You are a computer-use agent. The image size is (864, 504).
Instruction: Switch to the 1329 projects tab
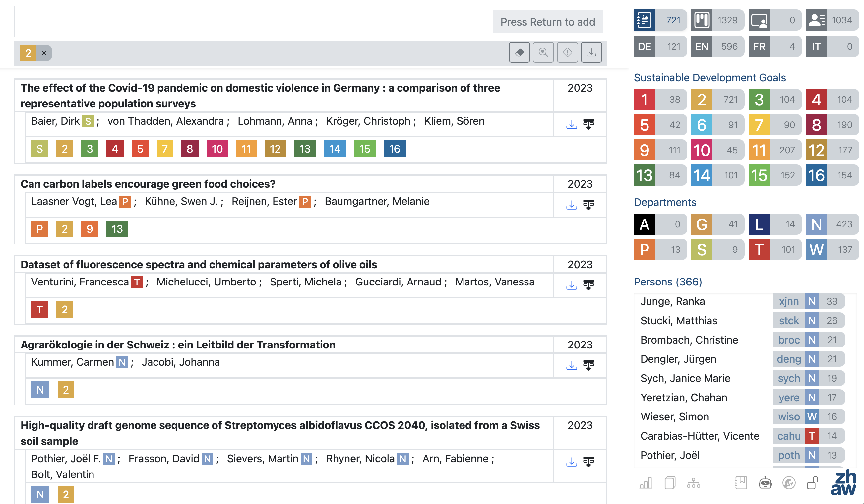(x=717, y=20)
